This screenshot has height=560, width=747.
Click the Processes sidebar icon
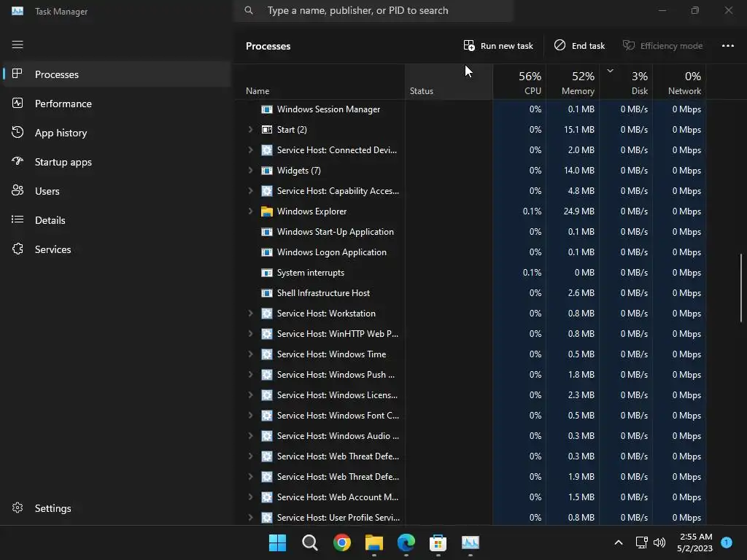[18, 74]
